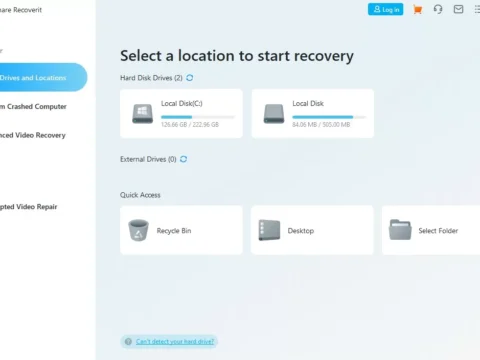Image resolution: width=480 pixels, height=360 pixels.
Task: Refresh the Hard Disk Drives list
Action: click(190, 78)
